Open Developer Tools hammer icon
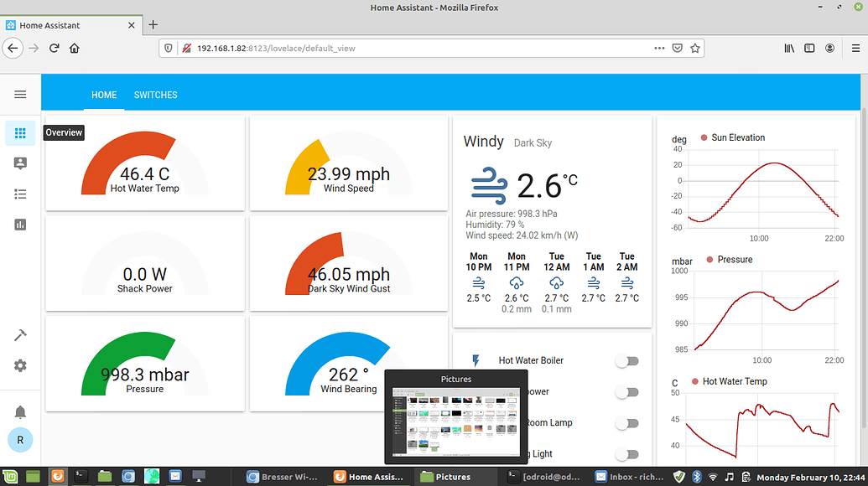Viewport: 868px width, 486px height. pyautogui.click(x=20, y=334)
